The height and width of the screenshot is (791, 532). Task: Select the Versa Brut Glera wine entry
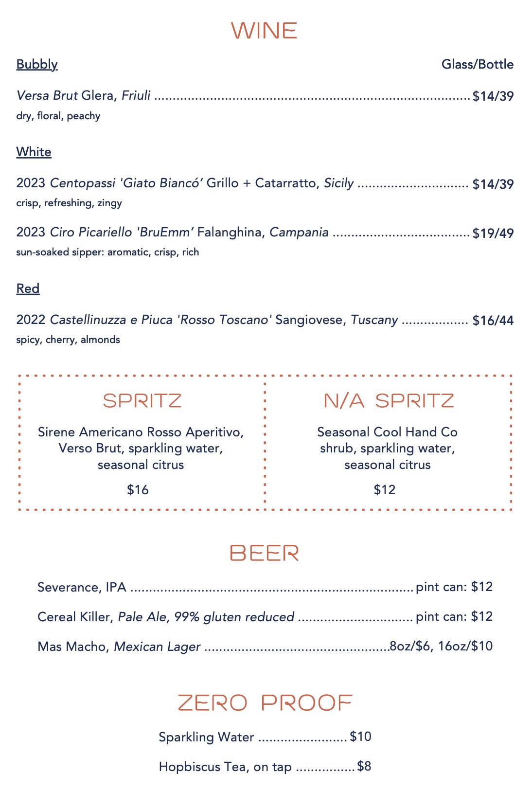[84, 95]
